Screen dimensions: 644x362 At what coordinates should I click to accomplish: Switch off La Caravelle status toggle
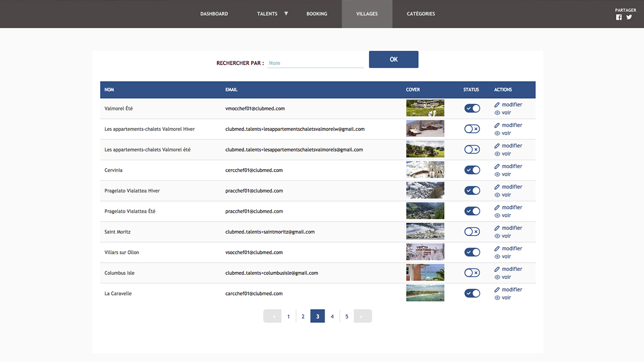(472, 294)
